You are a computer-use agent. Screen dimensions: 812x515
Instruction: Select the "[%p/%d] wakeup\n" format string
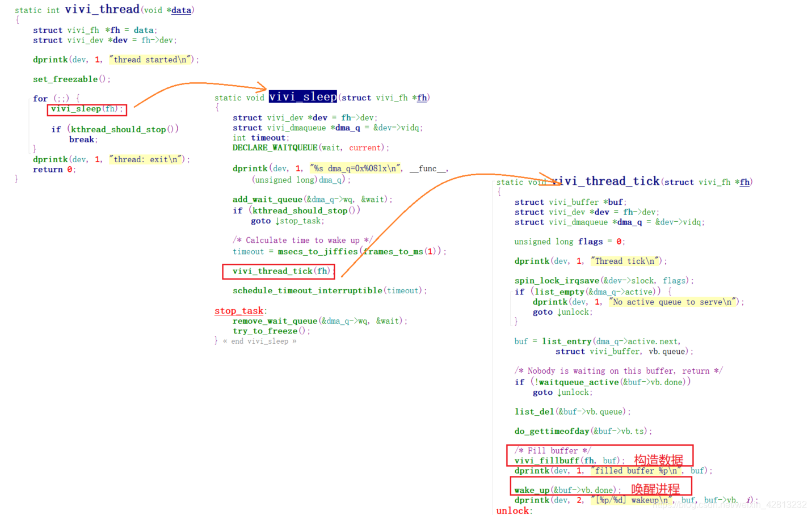tap(632, 500)
